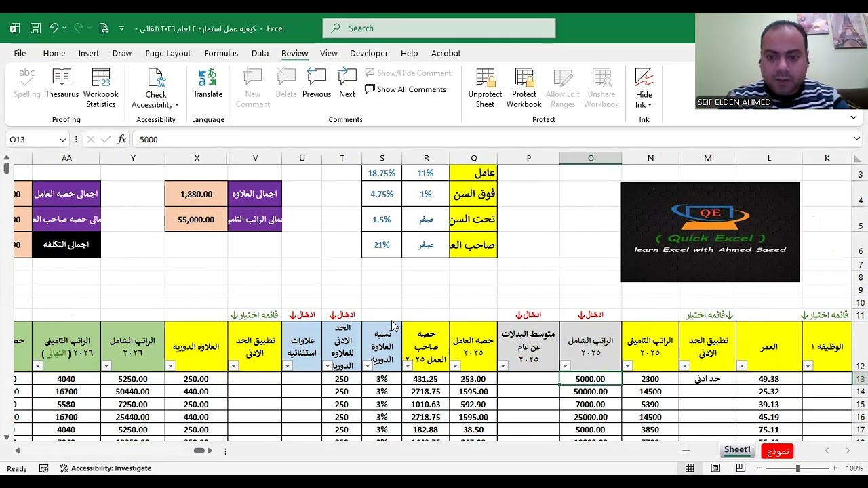868x488 pixels.
Task: Go to the Previous comment
Action: [x=317, y=84]
